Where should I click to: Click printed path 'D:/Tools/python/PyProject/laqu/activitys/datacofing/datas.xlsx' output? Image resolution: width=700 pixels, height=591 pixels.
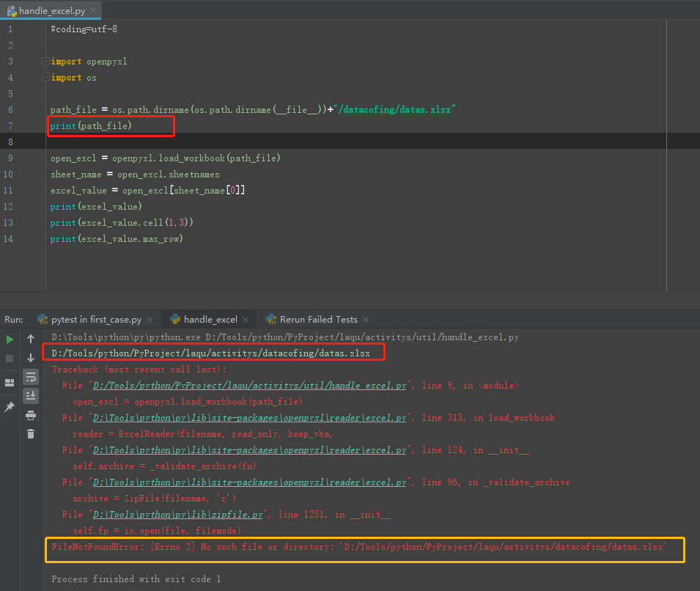tap(210, 353)
